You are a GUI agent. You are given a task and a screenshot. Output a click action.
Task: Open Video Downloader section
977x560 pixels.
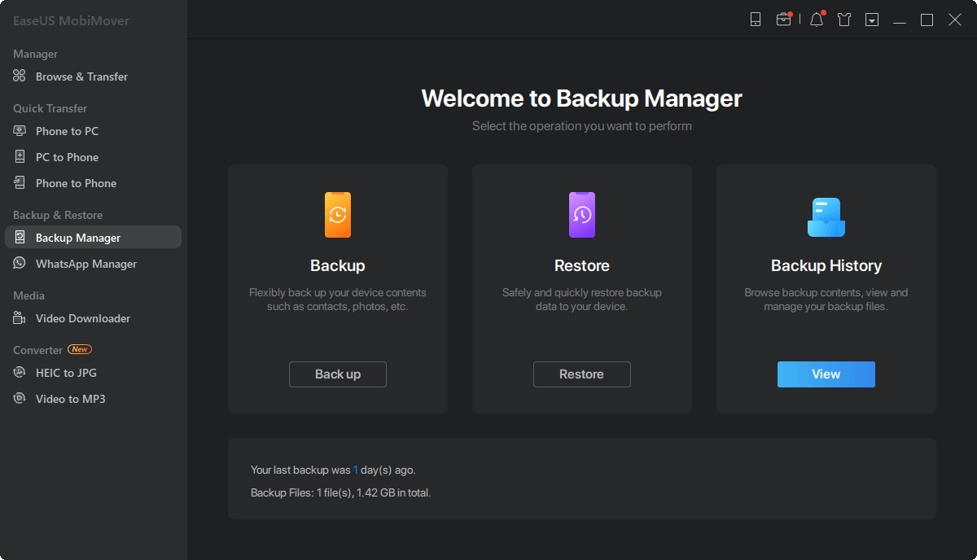pyautogui.click(x=83, y=318)
